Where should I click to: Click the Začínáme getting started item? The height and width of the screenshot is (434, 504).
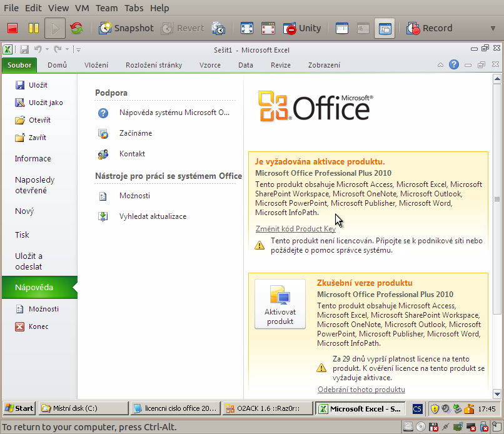pyautogui.click(x=125, y=133)
